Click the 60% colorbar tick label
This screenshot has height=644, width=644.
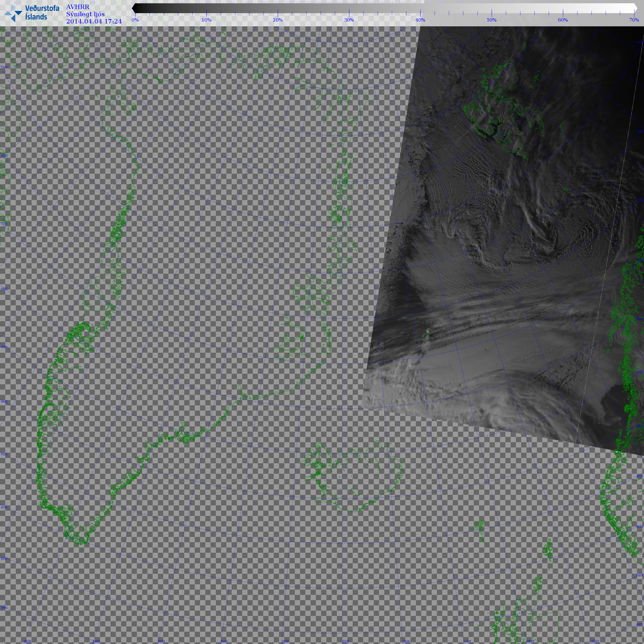tap(563, 20)
